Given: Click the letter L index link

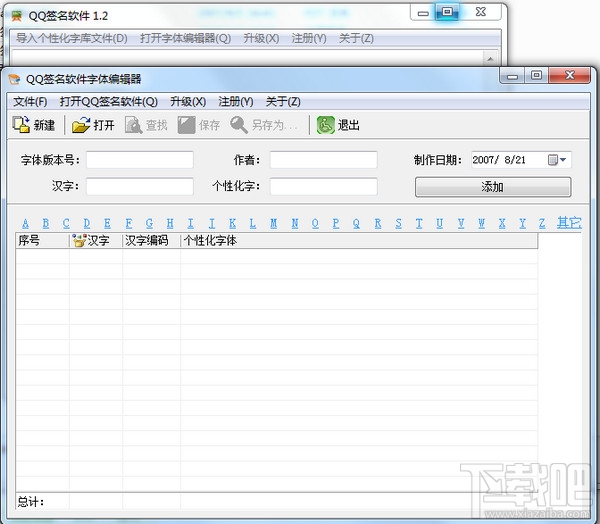Looking at the screenshot, I should (x=253, y=223).
